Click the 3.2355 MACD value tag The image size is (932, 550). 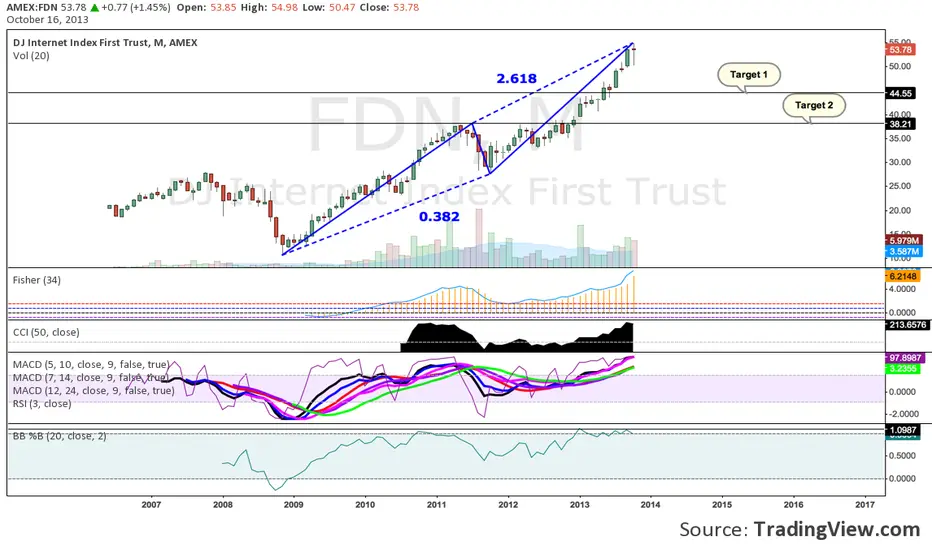pyautogui.click(x=903, y=369)
